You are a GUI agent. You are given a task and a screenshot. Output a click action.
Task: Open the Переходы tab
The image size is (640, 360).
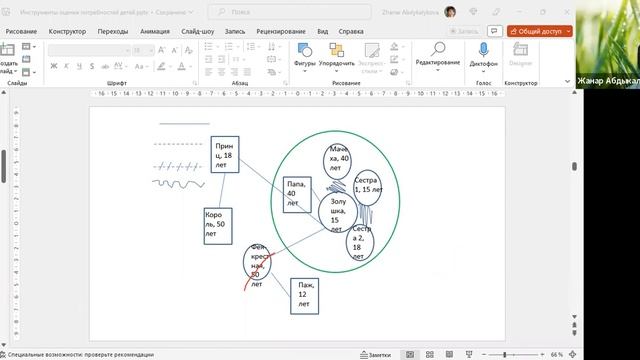click(113, 31)
